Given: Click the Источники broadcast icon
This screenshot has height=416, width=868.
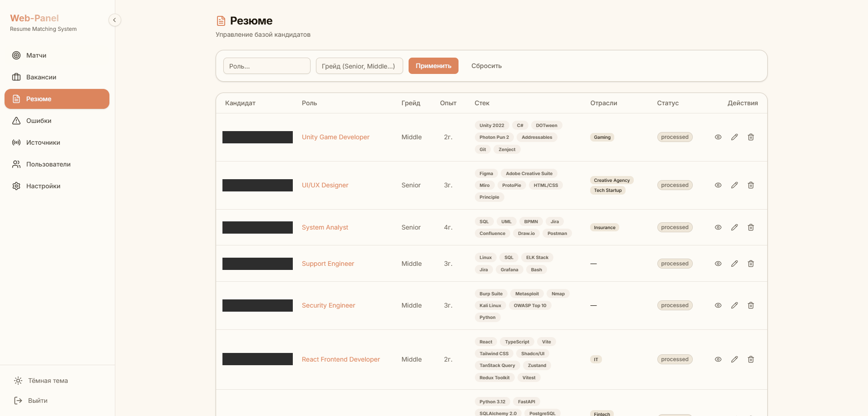Looking at the screenshot, I should pyautogui.click(x=16, y=142).
